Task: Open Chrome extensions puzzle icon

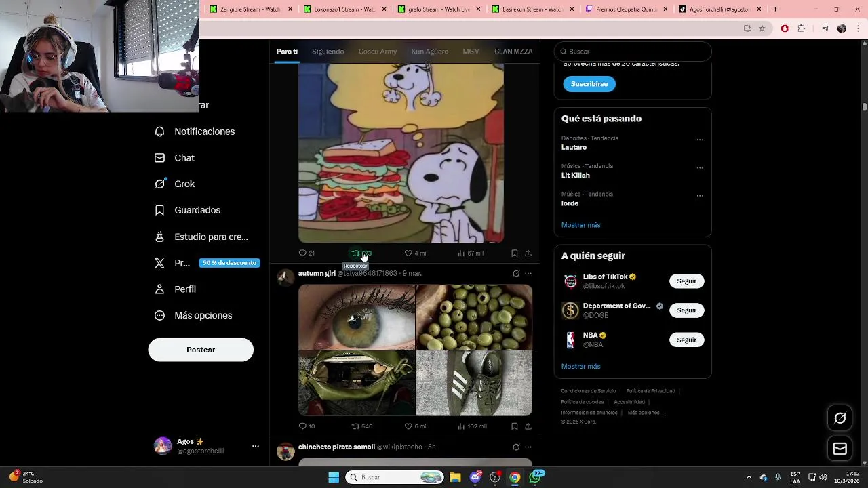Action: point(801,28)
